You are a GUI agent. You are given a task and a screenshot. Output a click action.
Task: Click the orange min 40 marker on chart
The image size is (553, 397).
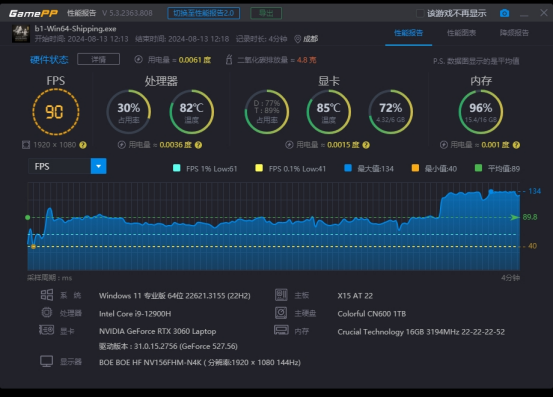33,246
